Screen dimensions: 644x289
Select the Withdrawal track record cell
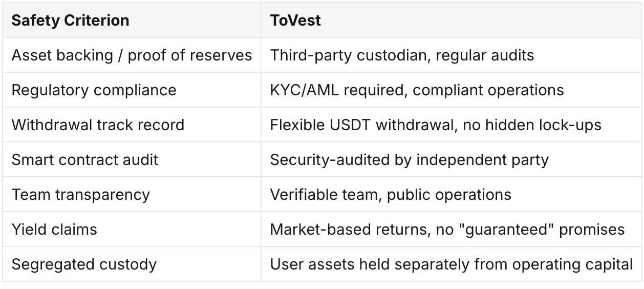point(132,125)
